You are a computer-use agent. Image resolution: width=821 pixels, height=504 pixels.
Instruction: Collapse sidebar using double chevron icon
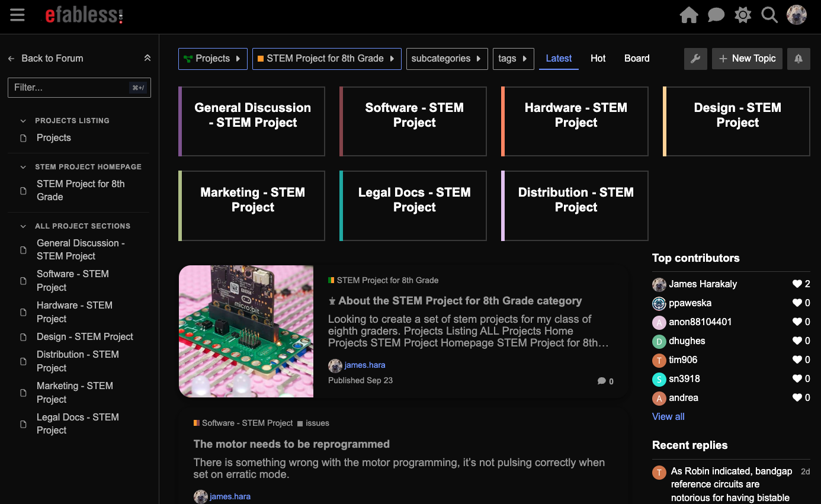point(147,58)
